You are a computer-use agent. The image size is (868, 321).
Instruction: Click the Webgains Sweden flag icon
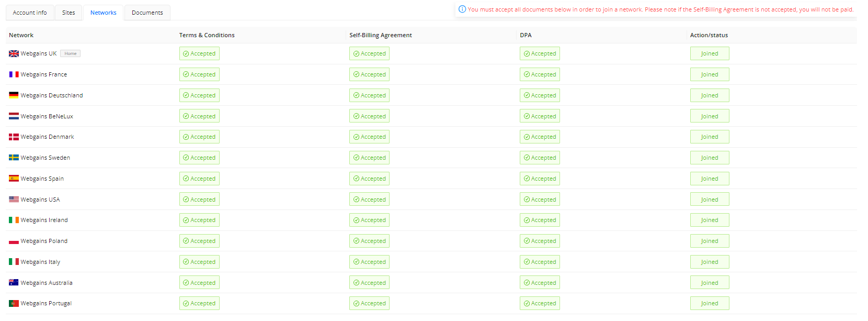(14, 158)
